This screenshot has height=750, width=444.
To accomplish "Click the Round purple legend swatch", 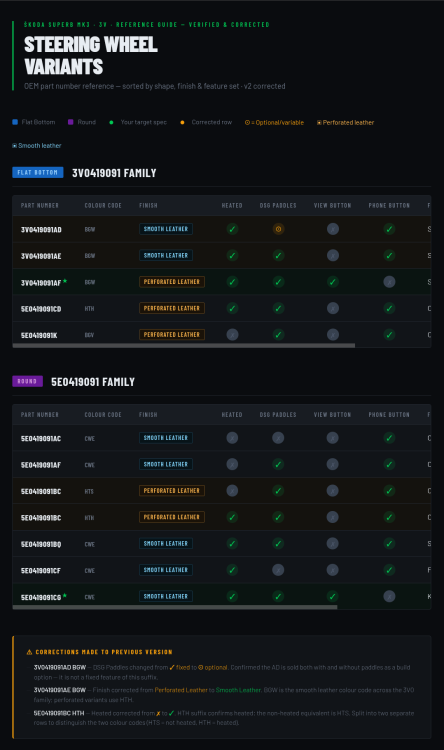I will point(71,122).
